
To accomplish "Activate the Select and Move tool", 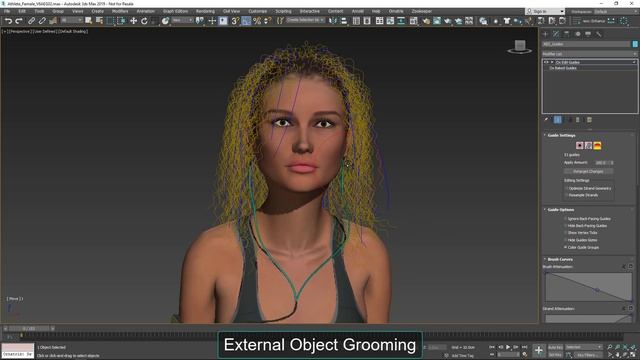I will click(133, 21).
